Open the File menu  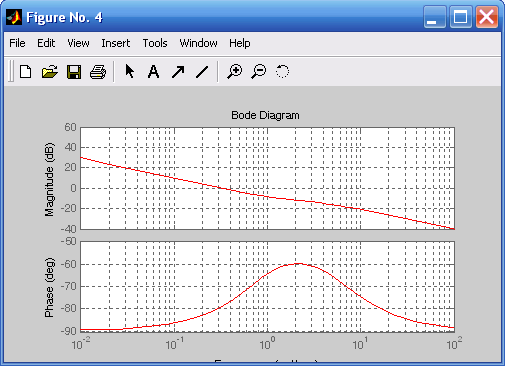coord(17,43)
